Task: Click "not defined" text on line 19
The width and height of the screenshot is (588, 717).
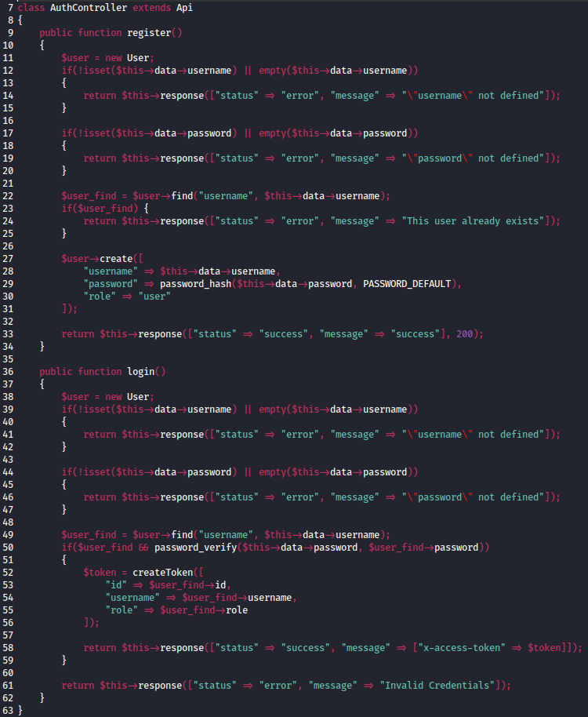Action: pos(508,158)
